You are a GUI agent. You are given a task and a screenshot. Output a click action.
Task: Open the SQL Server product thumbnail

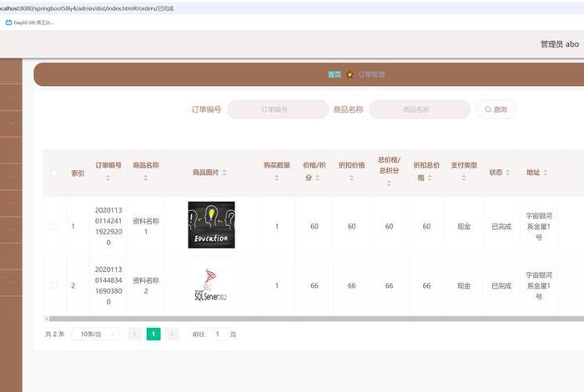(211, 284)
